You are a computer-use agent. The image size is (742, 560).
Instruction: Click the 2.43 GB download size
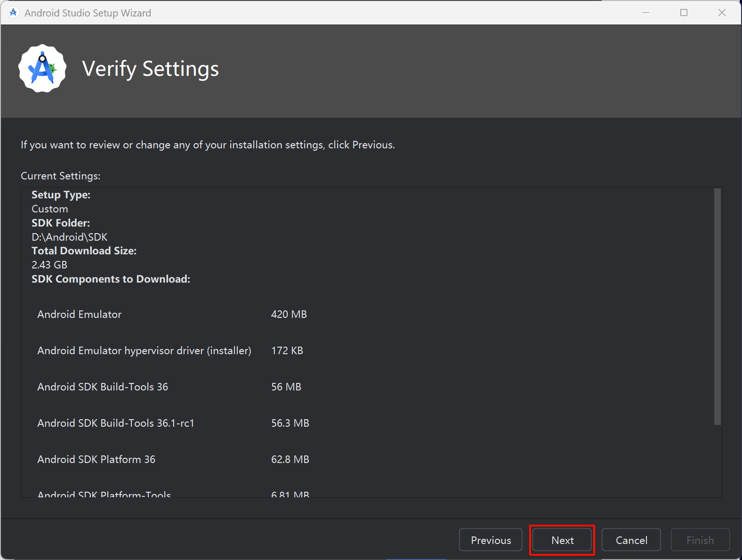click(x=49, y=265)
